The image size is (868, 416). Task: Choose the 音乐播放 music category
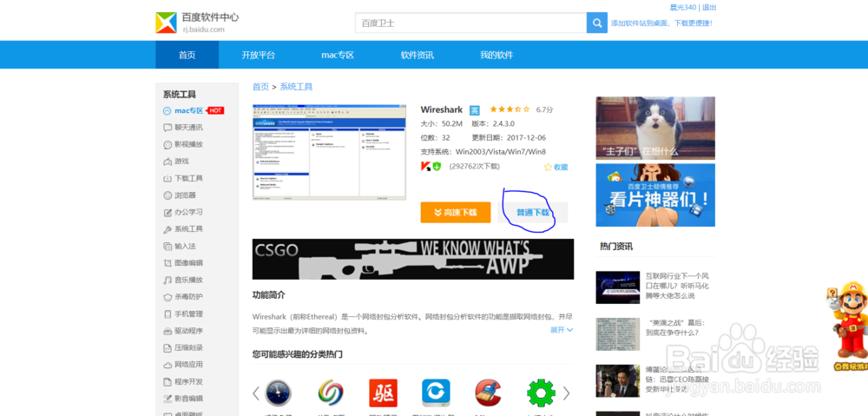183,280
